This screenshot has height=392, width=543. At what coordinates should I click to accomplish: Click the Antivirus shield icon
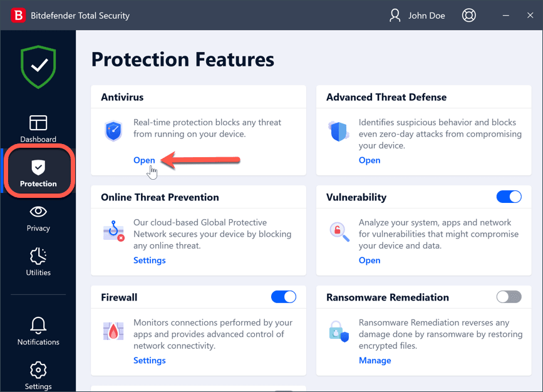pos(113,132)
